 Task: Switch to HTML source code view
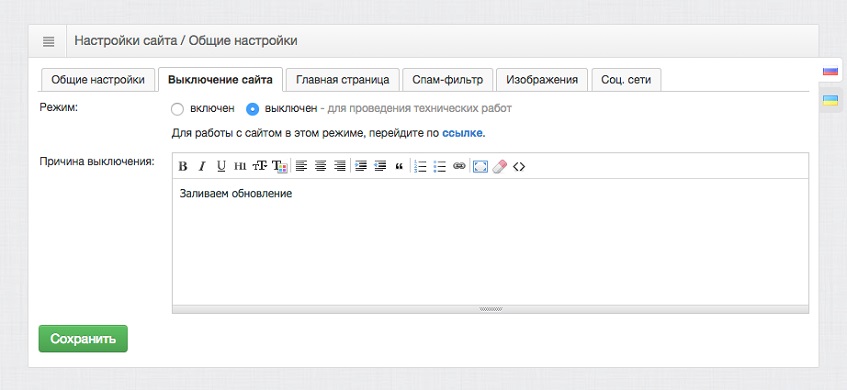(x=519, y=166)
